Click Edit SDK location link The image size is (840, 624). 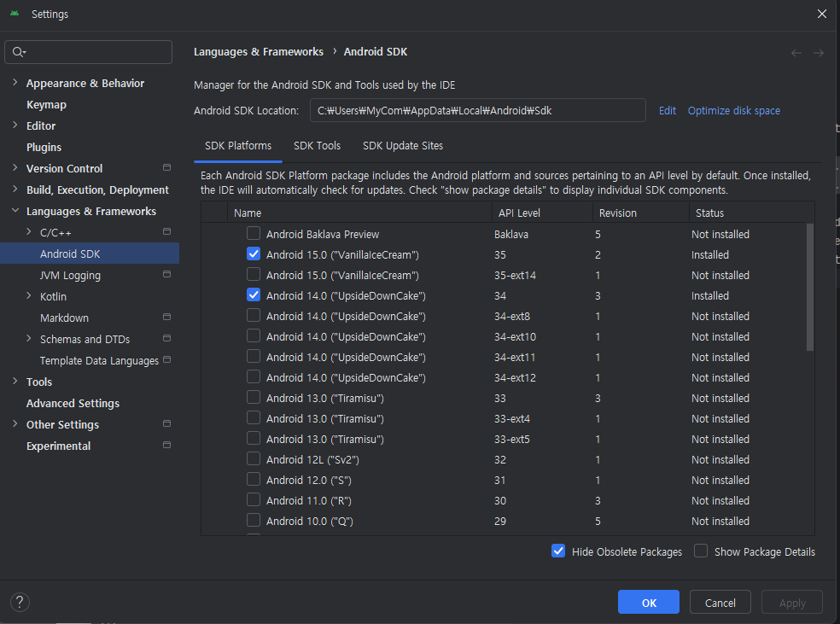[x=667, y=110]
